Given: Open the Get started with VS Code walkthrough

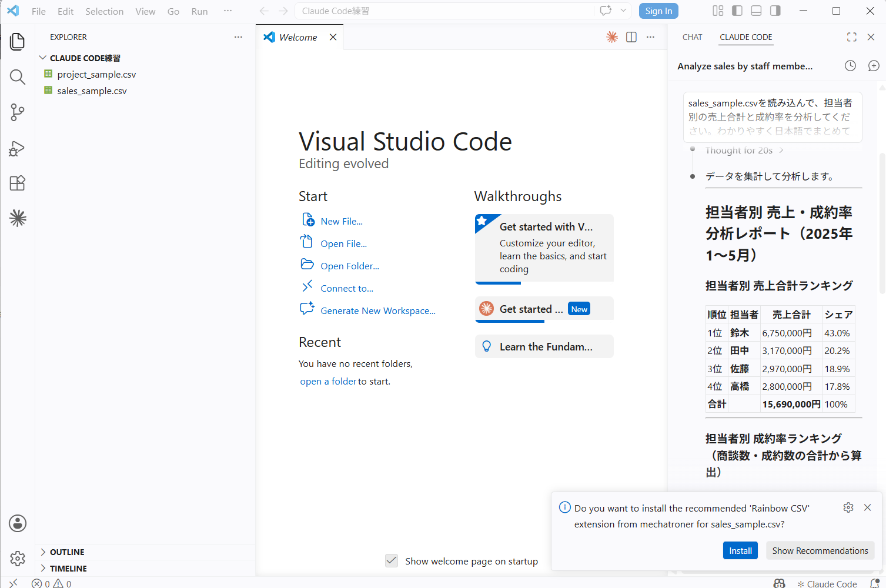Looking at the screenshot, I should [x=544, y=248].
